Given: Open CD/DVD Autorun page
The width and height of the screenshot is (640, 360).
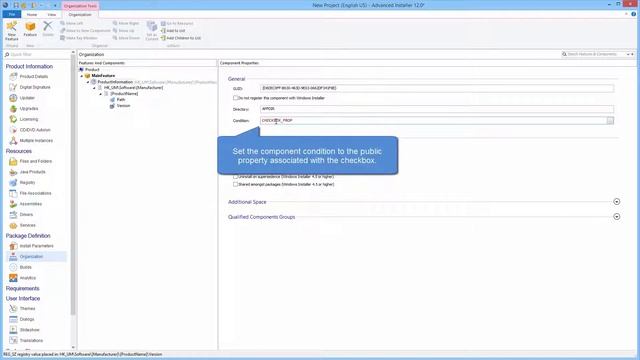Looking at the screenshot, I should [x=35, y=130].
